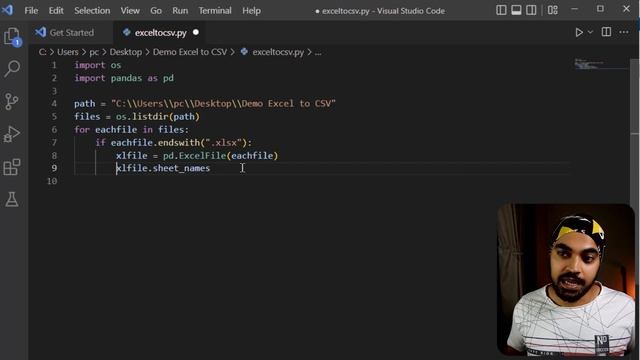
Task: Click Demo Excel to CSV breadcrumb
Action: pyautogui.click(x=190, y=52)
